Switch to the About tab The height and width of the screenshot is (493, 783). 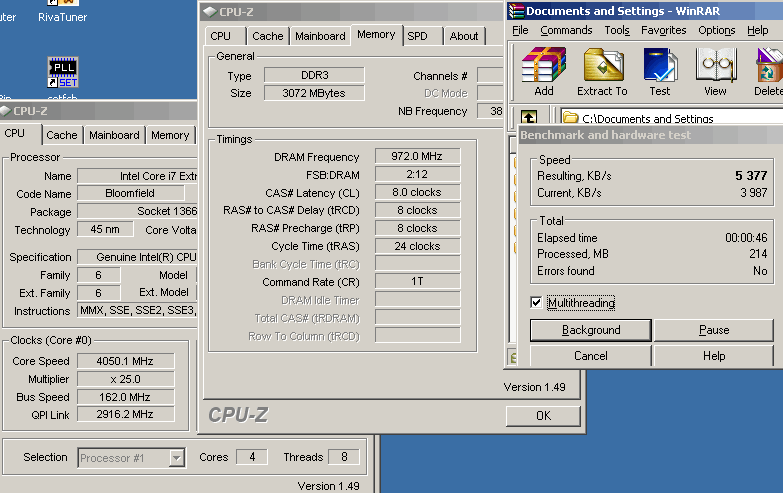pos(464,36)
